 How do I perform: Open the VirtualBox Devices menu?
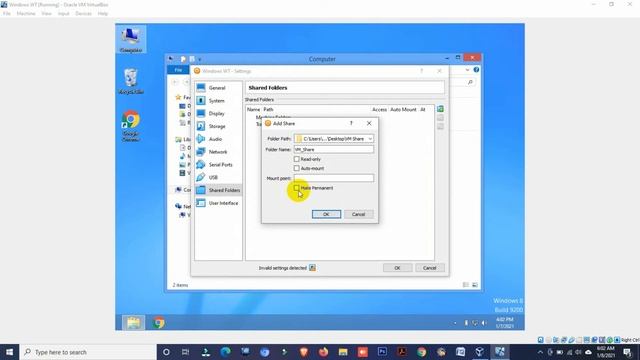(83, 13)
